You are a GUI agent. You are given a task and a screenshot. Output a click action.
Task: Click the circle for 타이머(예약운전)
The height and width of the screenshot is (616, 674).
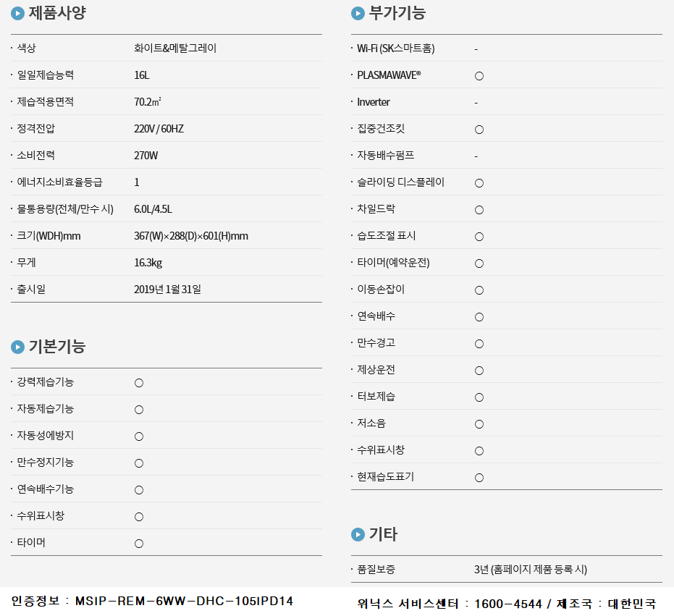point(479,263)
